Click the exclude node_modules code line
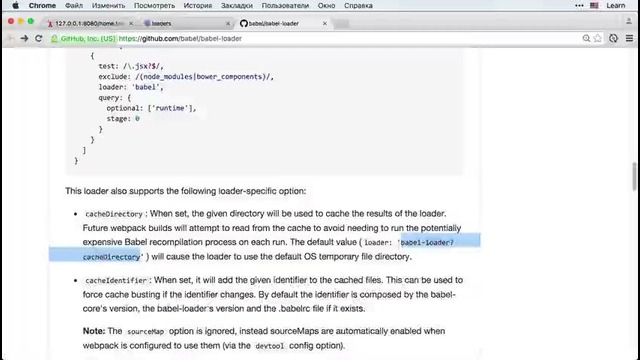 pos(186,76)
